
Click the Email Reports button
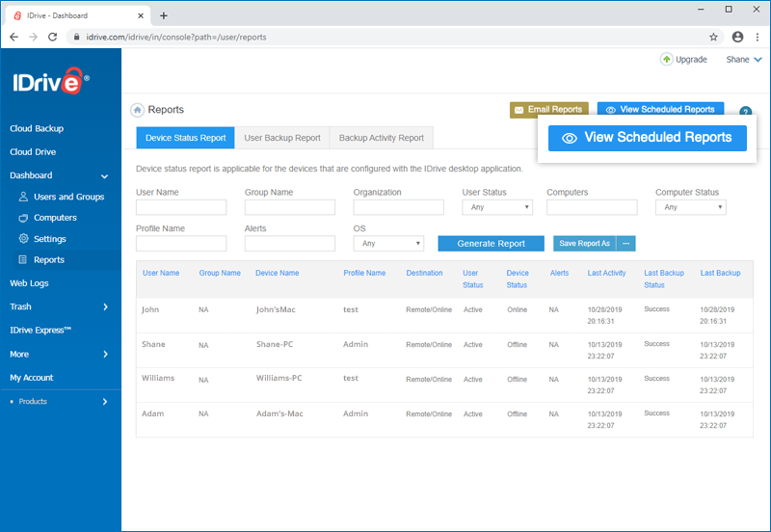coord(548,110)
